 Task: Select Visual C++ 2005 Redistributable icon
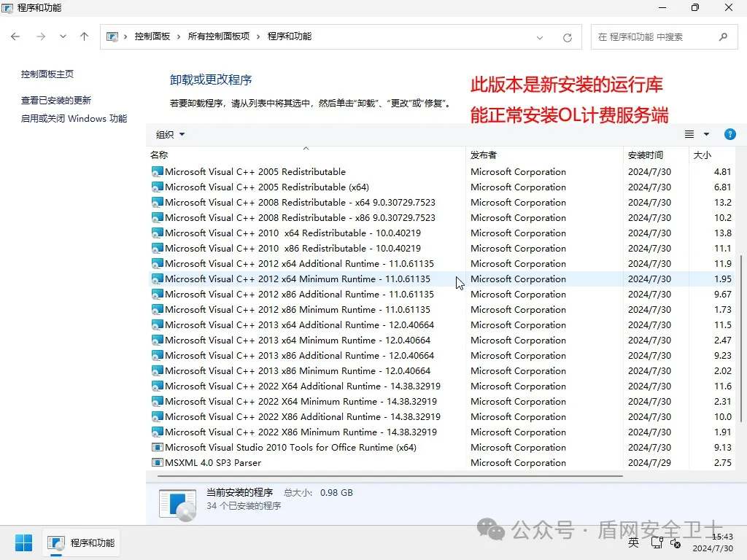click(158, 171)
